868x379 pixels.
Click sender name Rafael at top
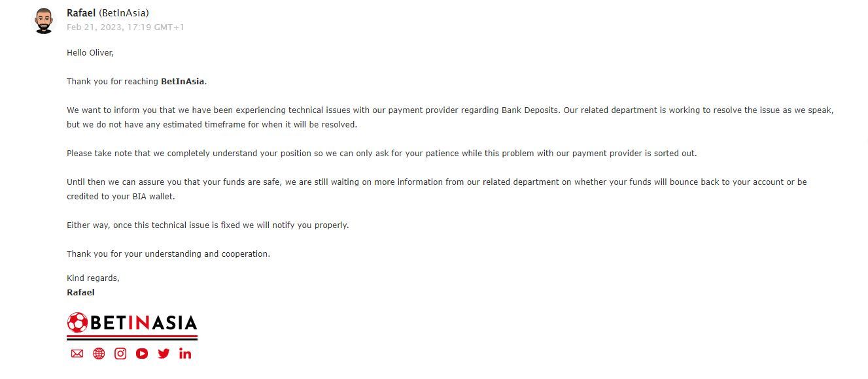81,13
